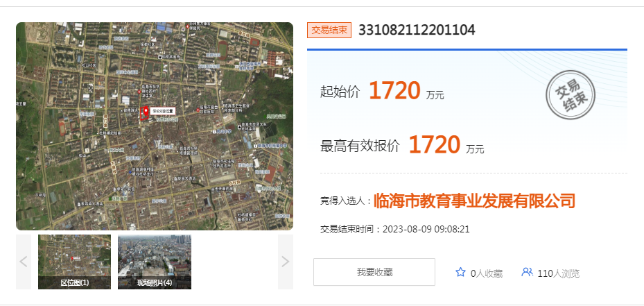The image size is (644, 306).
Task: Open the 区位图(1) thumbnail
Action: coord(74,262)
